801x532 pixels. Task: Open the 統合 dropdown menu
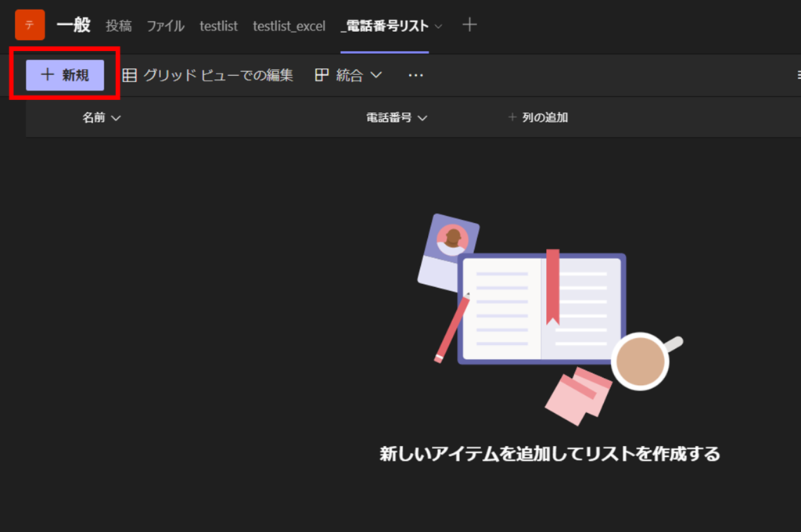tap(348, 75)
